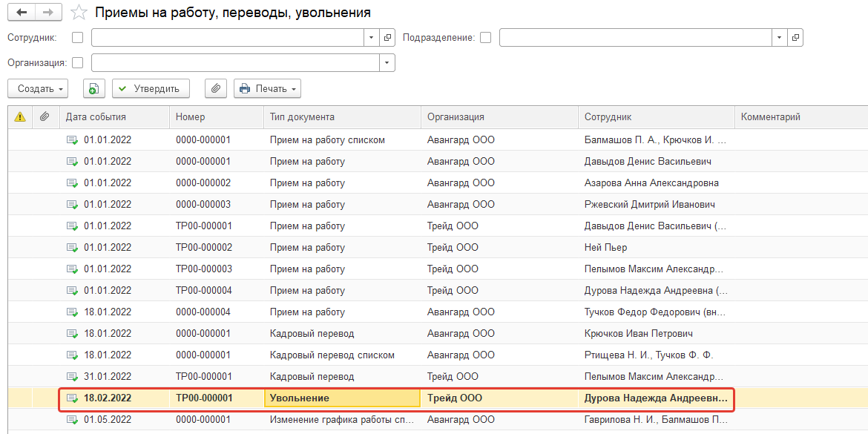Click the paperclip attachments toolbar button
This screenshot has width=868, height=434.
pos(214,89)
